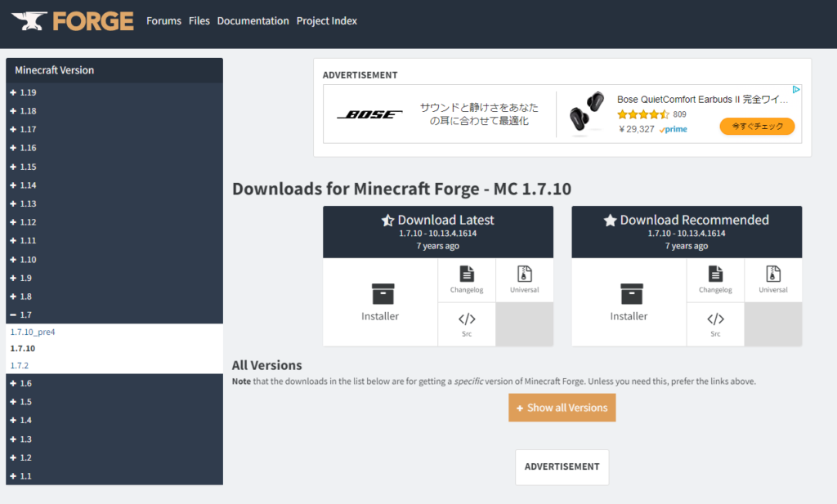837x504 pixels.
Task: Click the orange ad button 今すぐチェック
Action: (x=757, y=127)
